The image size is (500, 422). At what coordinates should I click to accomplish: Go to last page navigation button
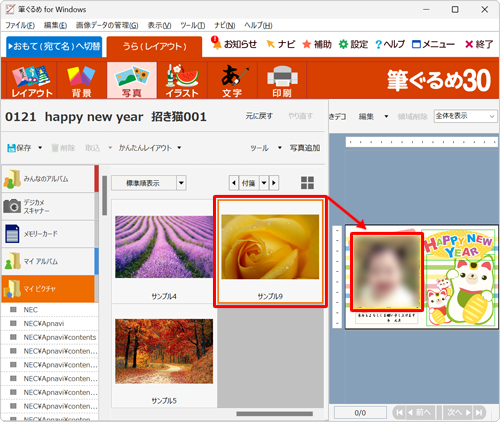click(479, 413)
